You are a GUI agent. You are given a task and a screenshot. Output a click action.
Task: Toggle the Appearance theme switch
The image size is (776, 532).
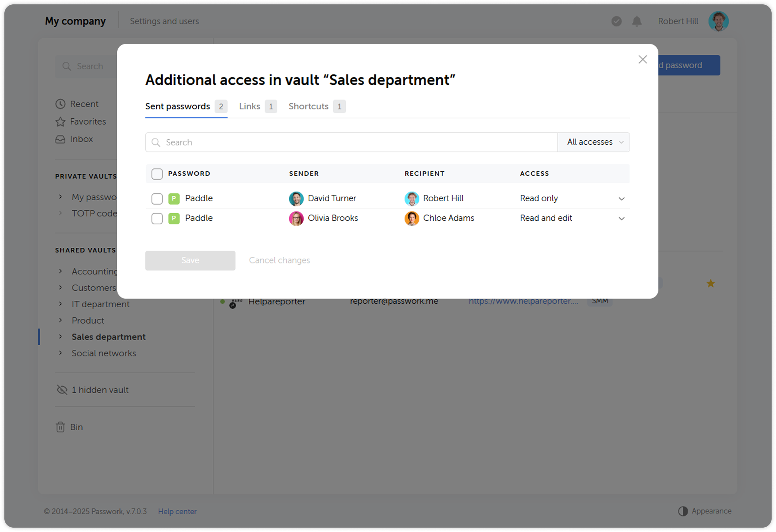click(x=682, y=511)
